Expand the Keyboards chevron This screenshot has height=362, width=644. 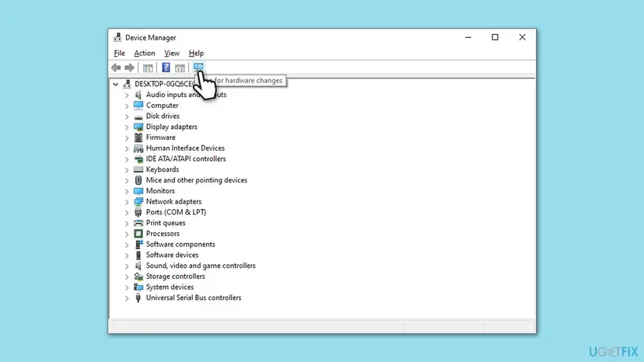click(x=127, y=170)
